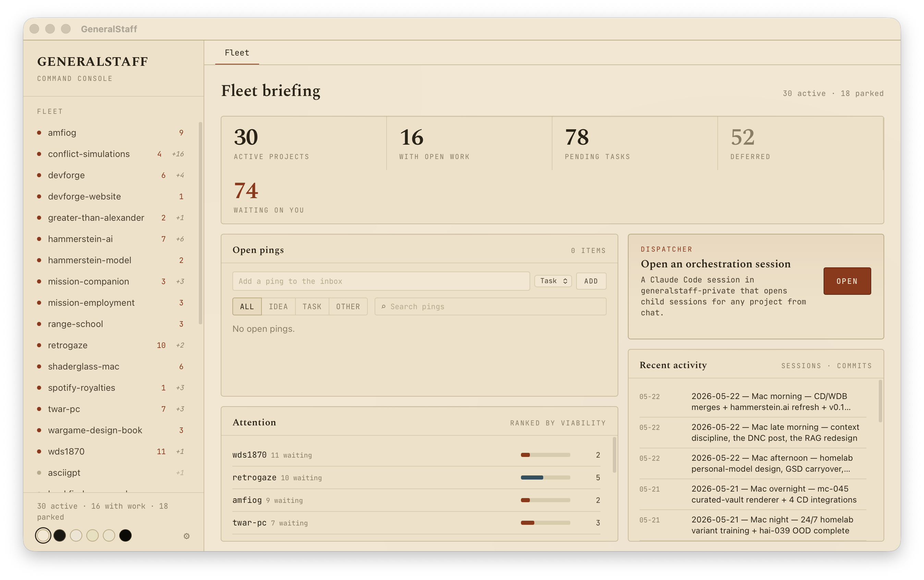Select the near-black second theme swatch
924x580 pixels.
click(59, 535)
